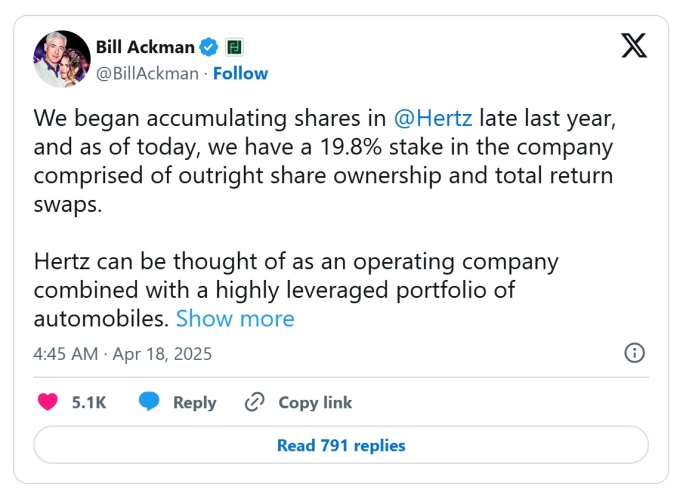Open the Read 791 replies button
The width and height of the screenshot is (680, 496).
[x=341, y=445]
